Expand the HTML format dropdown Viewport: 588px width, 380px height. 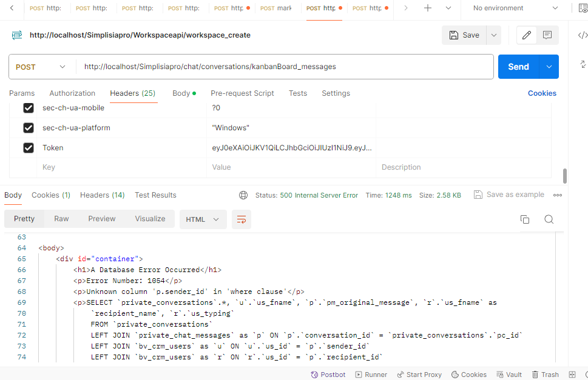coord(203,219)
